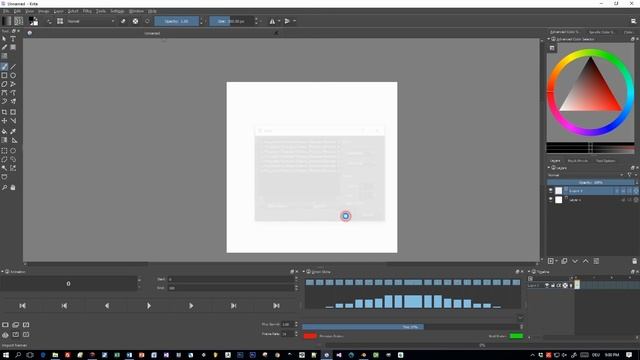Screen dimensions: 640x360
Task: Open the add layer dropdown arrow
Action: click(x=556, y=261)
